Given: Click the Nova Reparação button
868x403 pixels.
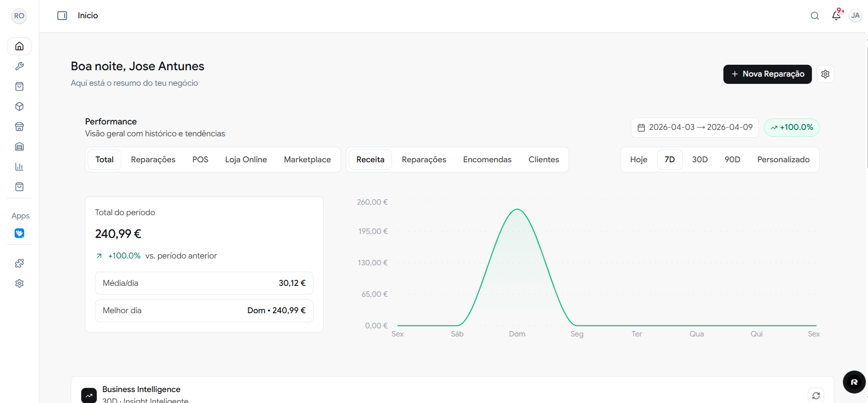Looking at the screenshot, I should 767,74.
